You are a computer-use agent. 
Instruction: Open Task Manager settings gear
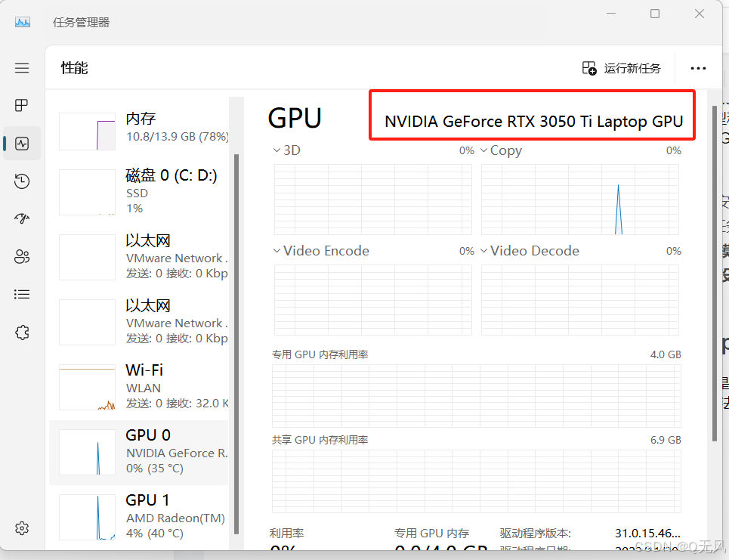(x=22, y=528)
